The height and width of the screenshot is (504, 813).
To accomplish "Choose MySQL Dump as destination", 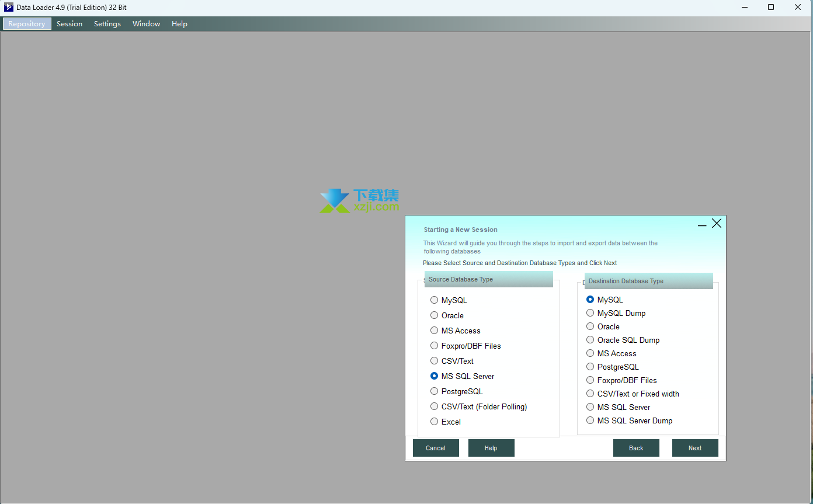I will 616,313.
